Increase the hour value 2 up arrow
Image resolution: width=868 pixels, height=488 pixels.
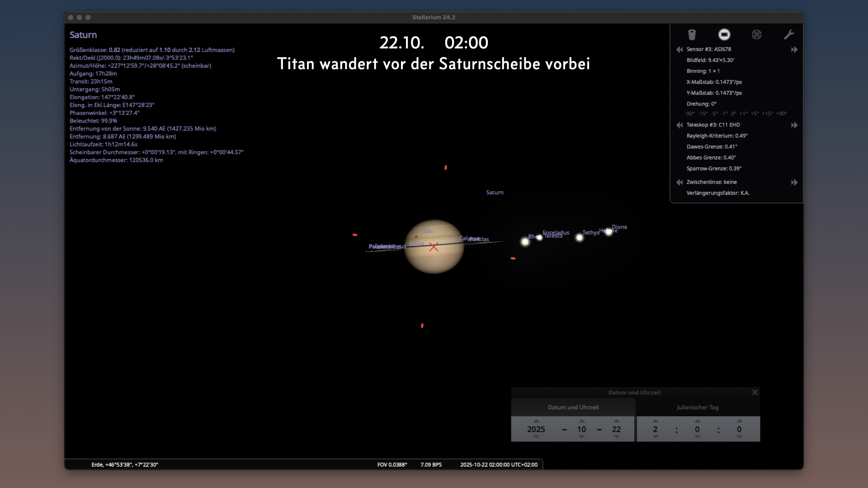click(x=656, y=421)
